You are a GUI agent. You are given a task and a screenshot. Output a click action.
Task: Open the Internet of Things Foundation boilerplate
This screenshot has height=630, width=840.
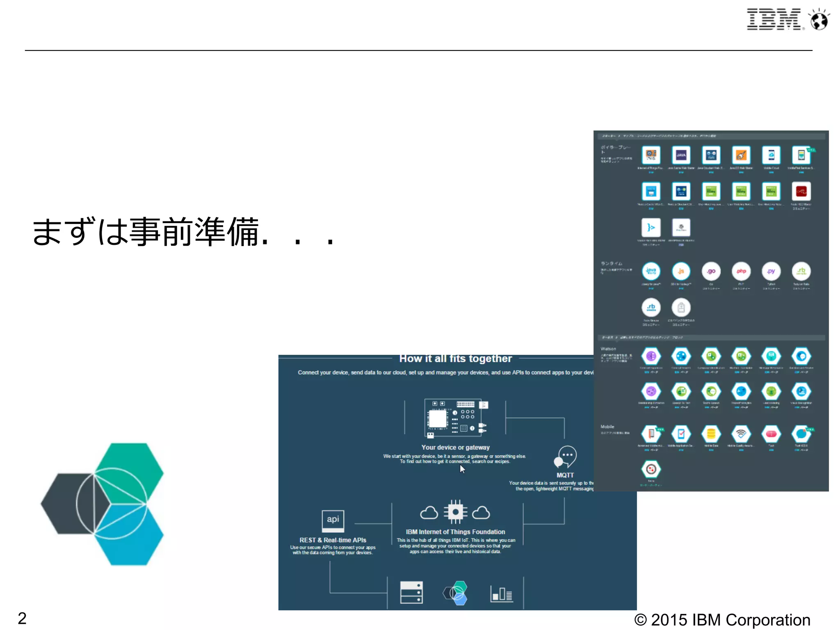pos(651,155)
